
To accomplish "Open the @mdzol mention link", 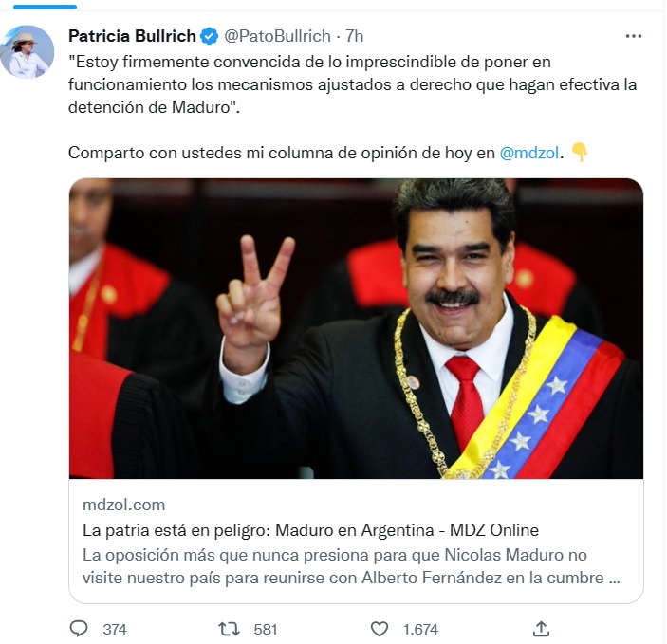I will [528, 153].
